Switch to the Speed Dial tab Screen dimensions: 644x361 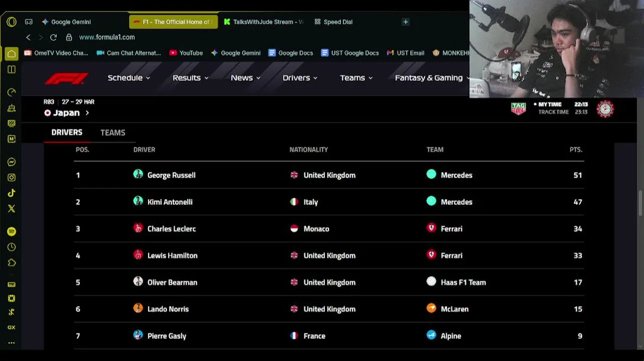334,22
